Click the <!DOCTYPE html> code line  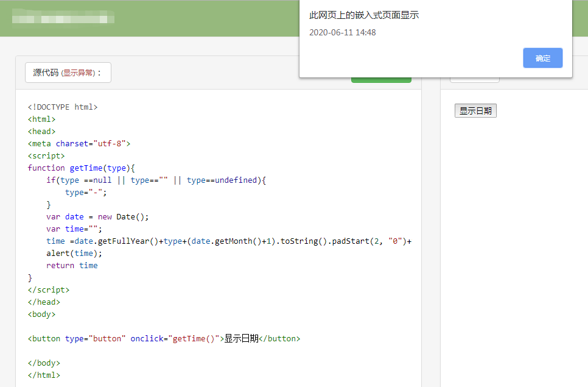point(63,107)
